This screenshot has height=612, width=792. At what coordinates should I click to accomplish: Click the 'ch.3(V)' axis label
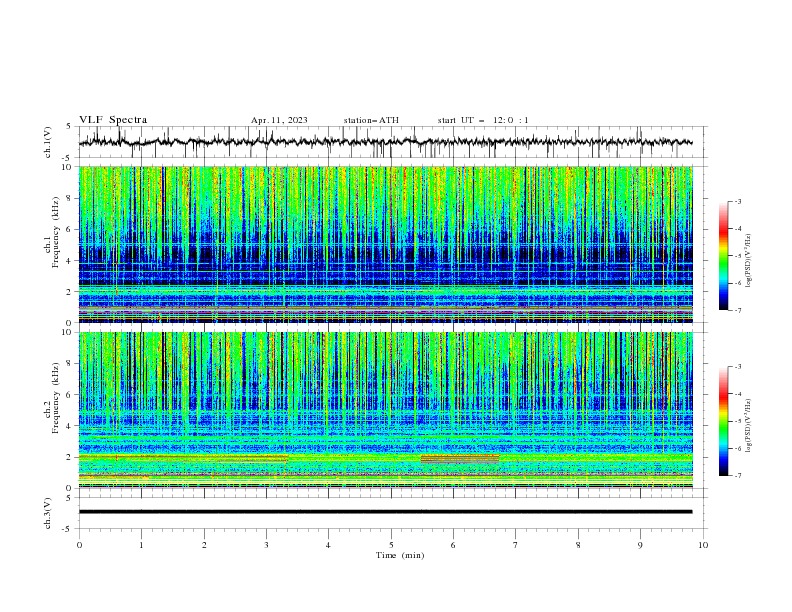tap(48, 513)
